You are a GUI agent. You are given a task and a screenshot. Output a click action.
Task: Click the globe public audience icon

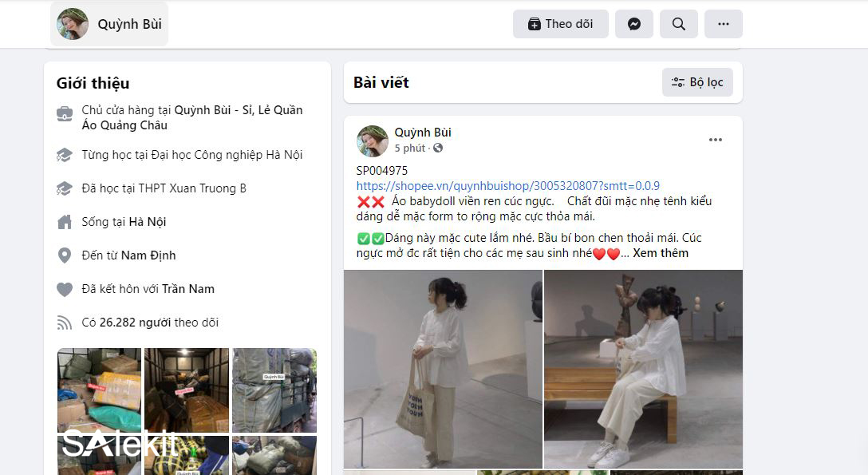point(438,148)
